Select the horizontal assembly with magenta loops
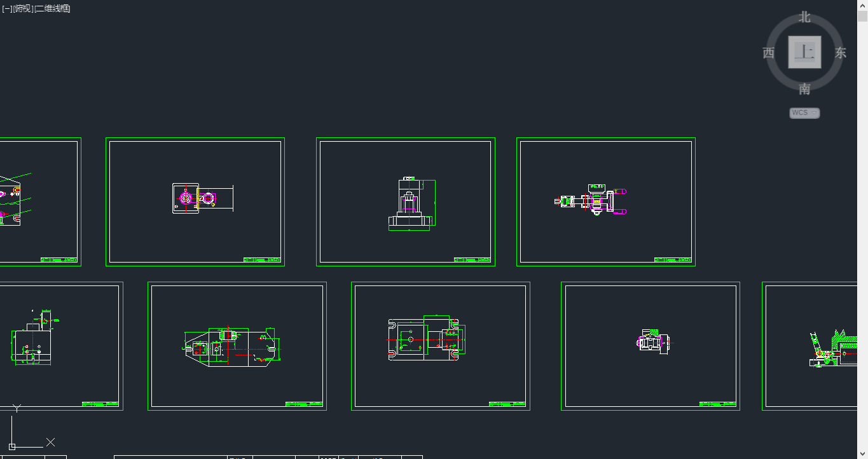This screenshot has width=868, height=459. point(591,200)
